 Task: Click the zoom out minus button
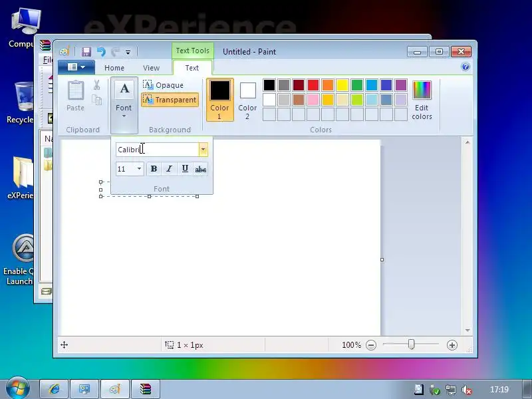coord(371,345)
